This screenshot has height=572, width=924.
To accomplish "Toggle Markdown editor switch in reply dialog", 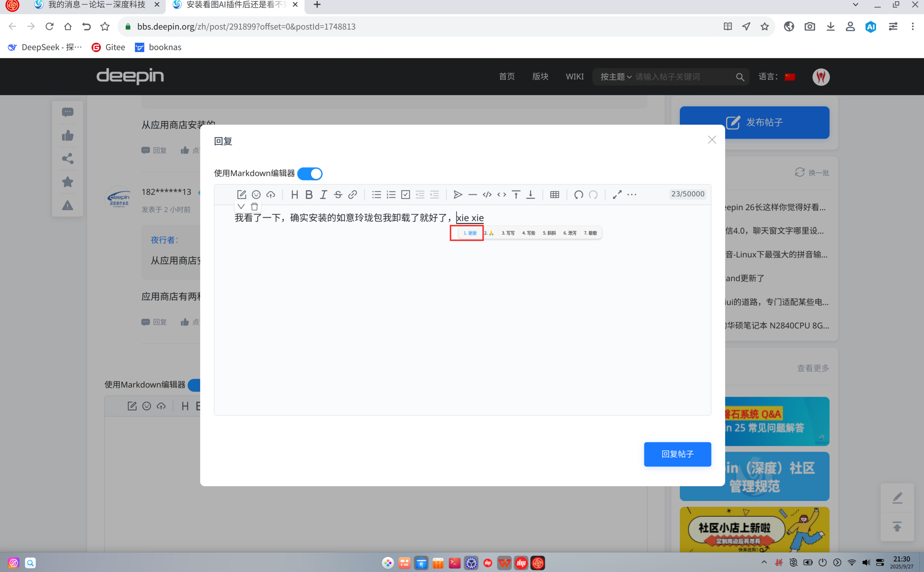I will coord(309,174).
